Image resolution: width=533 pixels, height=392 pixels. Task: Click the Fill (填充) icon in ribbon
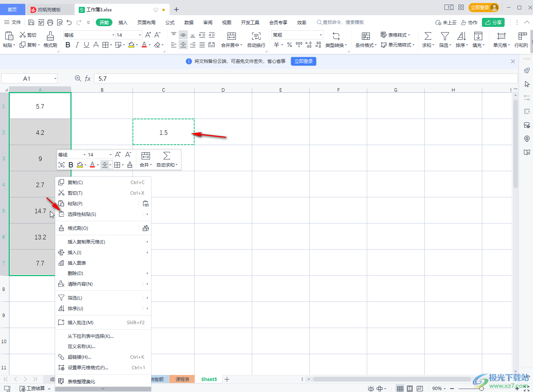478,36
